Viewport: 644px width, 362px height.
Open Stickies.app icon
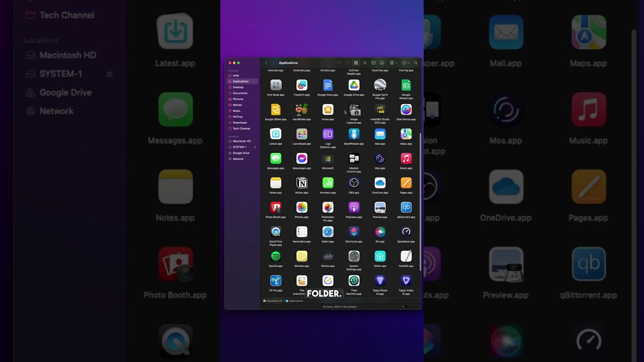click(x=302, y=256)
